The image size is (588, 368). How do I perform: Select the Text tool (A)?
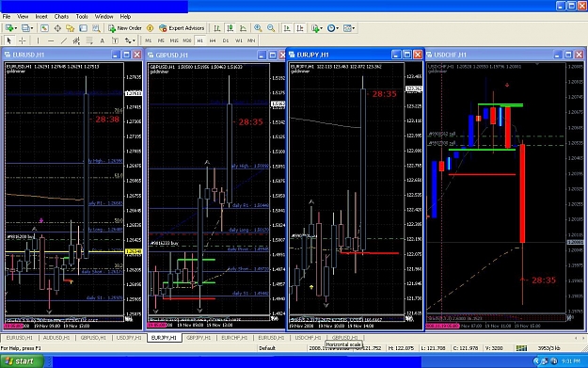(103, 40)
